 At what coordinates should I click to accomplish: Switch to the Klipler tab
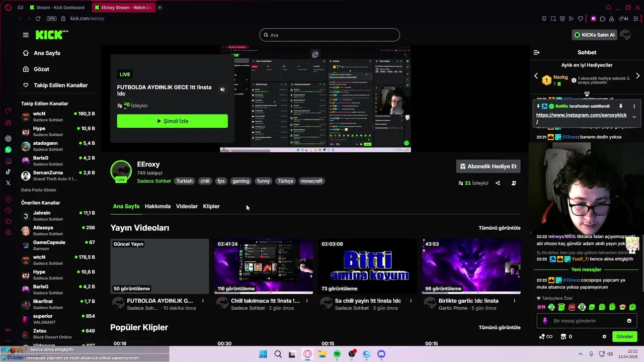pos(211,206)
